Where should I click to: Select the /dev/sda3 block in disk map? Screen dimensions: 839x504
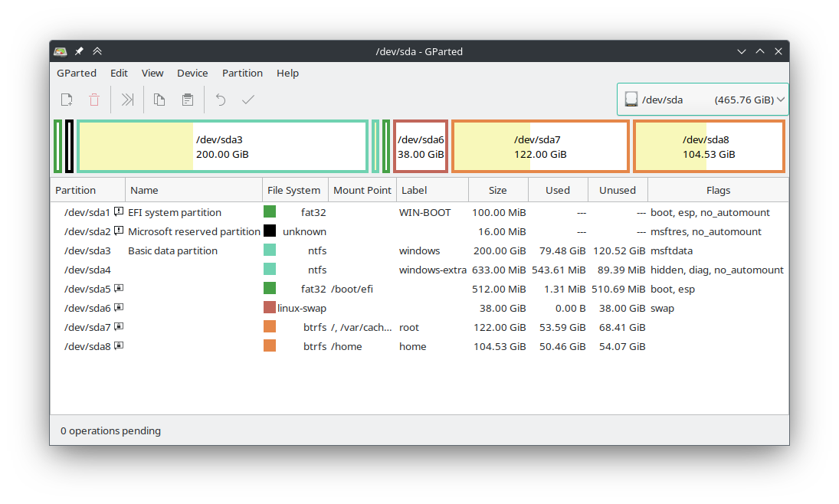point(223,146)
